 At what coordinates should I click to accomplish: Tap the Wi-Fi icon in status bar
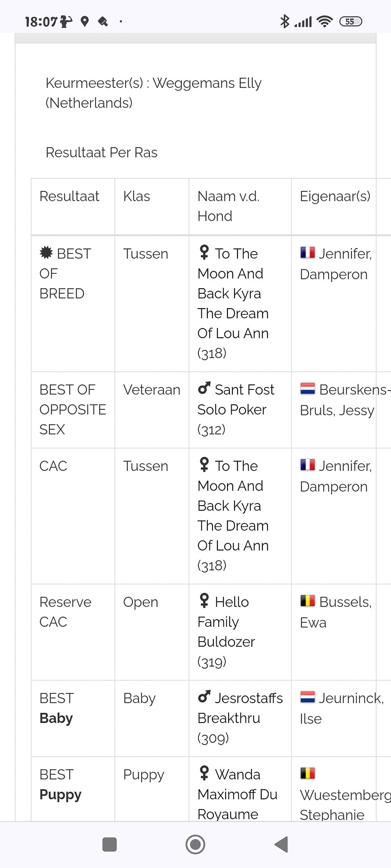tap(325, 21)
